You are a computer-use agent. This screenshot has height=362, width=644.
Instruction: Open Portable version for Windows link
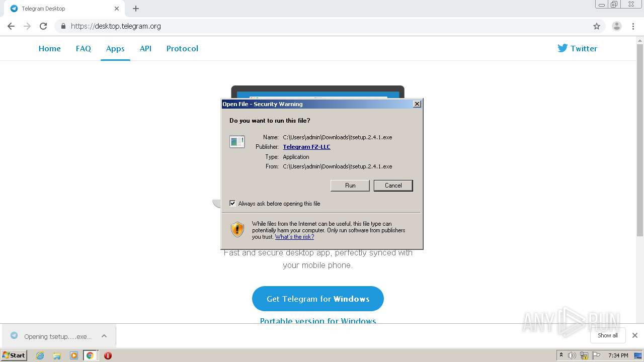pyautogui.click(x=318, y=321)
